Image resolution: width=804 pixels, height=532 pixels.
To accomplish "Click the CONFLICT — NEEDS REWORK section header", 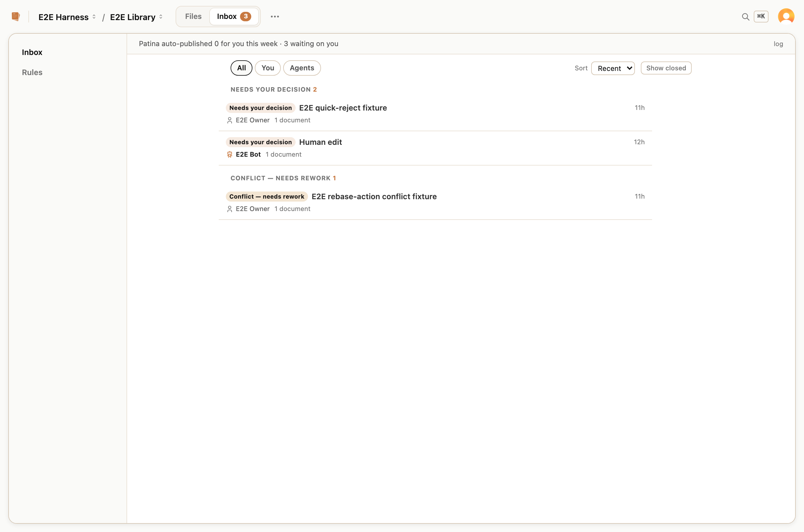I will click(x=283, y=178).
